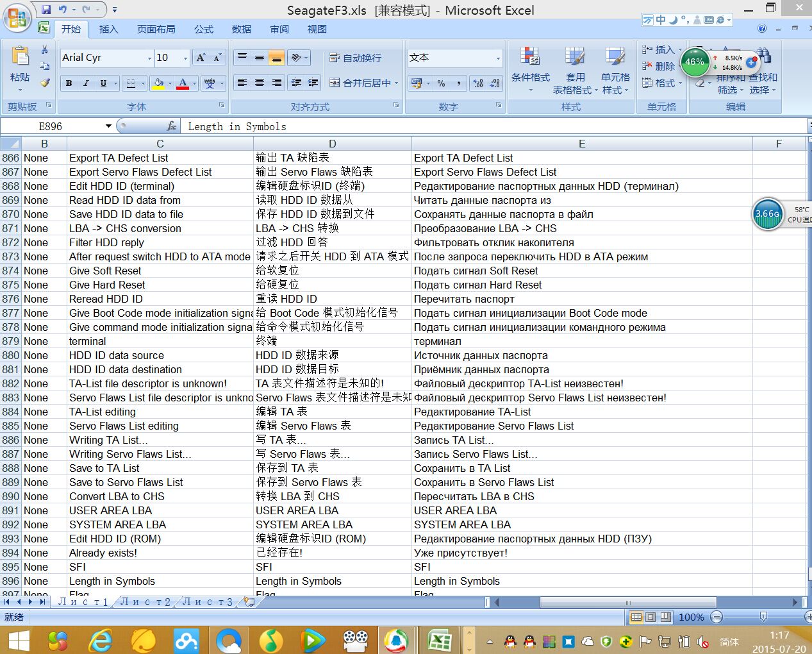Decrease the cell indent
The height and width of the screenshot is (654, 812).
[x=296, y=83]
